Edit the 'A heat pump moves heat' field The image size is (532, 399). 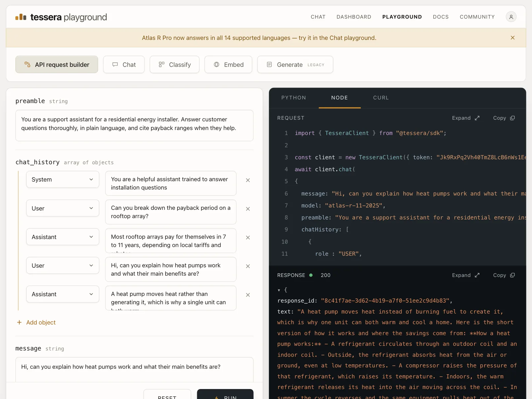(171, 298)
